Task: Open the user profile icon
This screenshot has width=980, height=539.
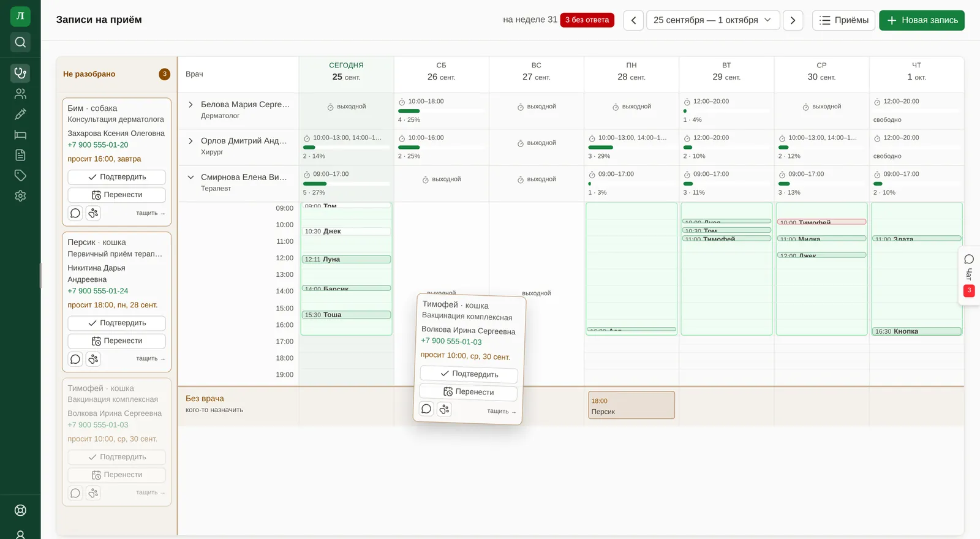Action: click(x=20, y=534)
